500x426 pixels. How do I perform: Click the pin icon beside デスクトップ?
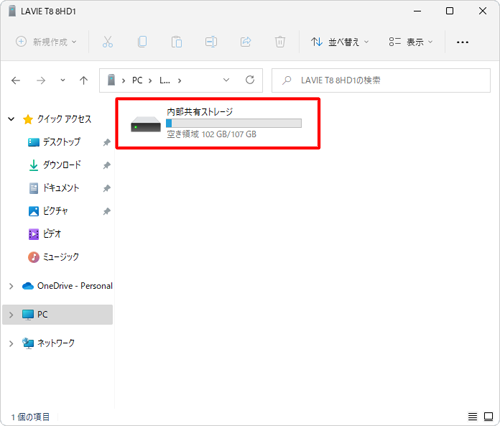coord(106,143)
